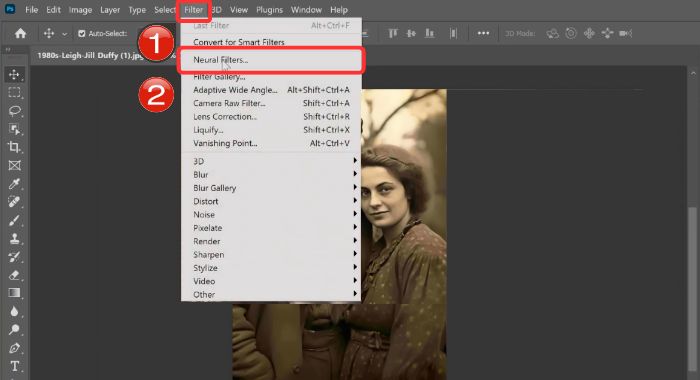
Task: Click the 3D rotate mode icon
Action: (553, 33)
